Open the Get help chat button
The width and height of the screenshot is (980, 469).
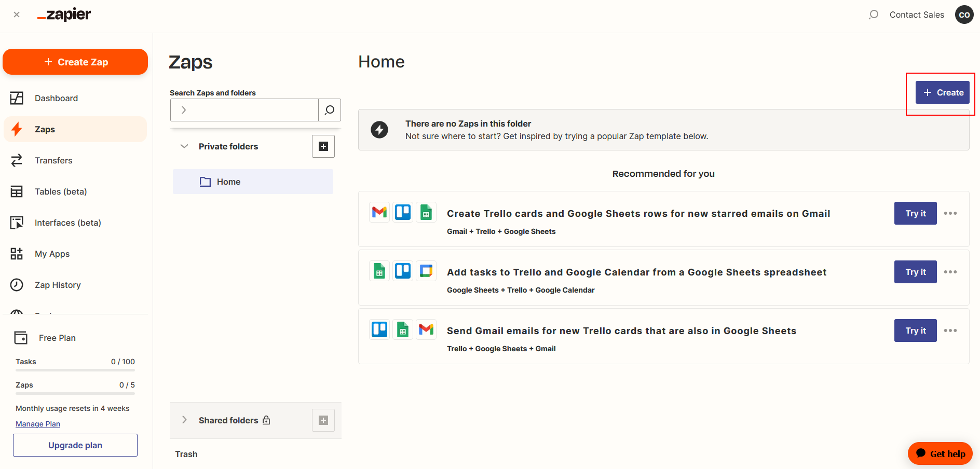940,453
